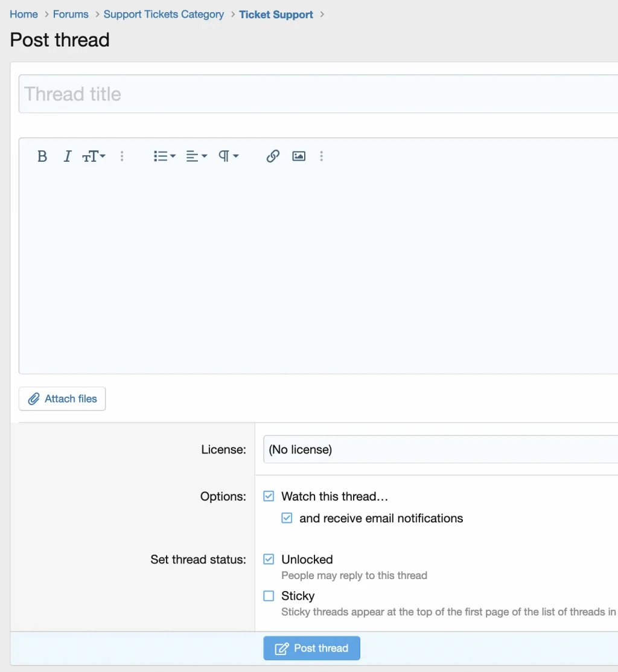Toggle italic formatting in editor toolbar
This screenshot has height=672, width=618.
[67, 156]
